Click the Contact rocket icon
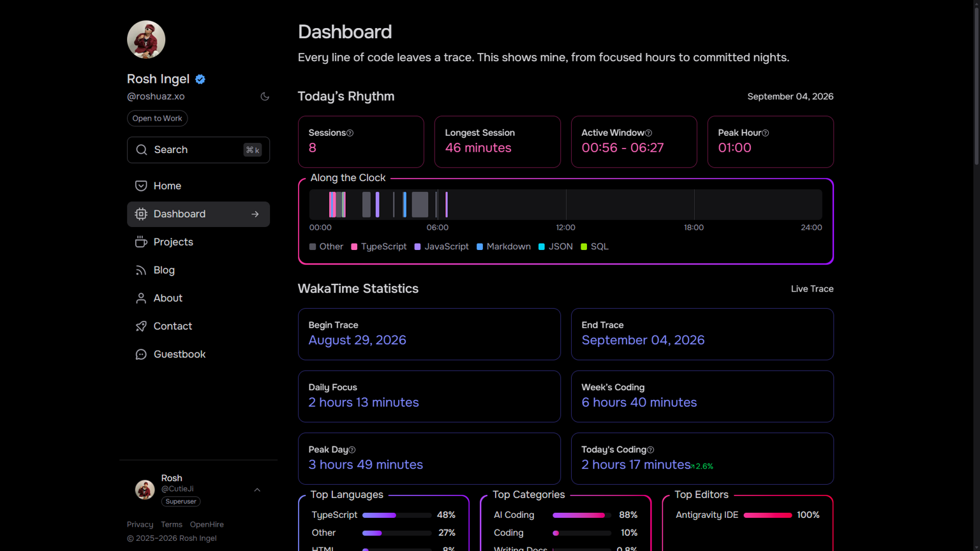980x551 pixels. pyautogui.click(x=141, y=327)
